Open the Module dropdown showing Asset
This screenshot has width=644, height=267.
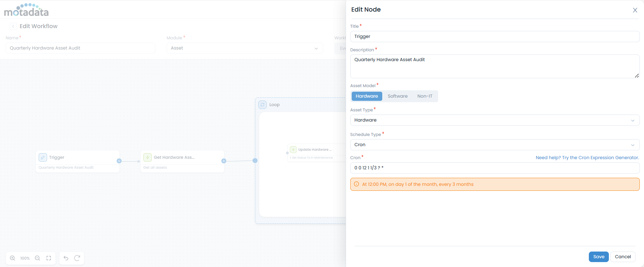click(x=245, y=48)
